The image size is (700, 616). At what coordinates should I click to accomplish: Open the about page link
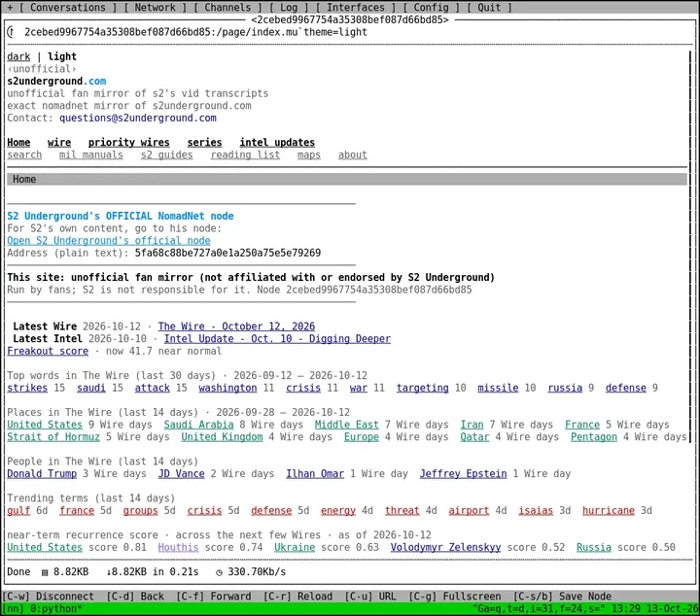pyautogui.click(x=353, y=154)
